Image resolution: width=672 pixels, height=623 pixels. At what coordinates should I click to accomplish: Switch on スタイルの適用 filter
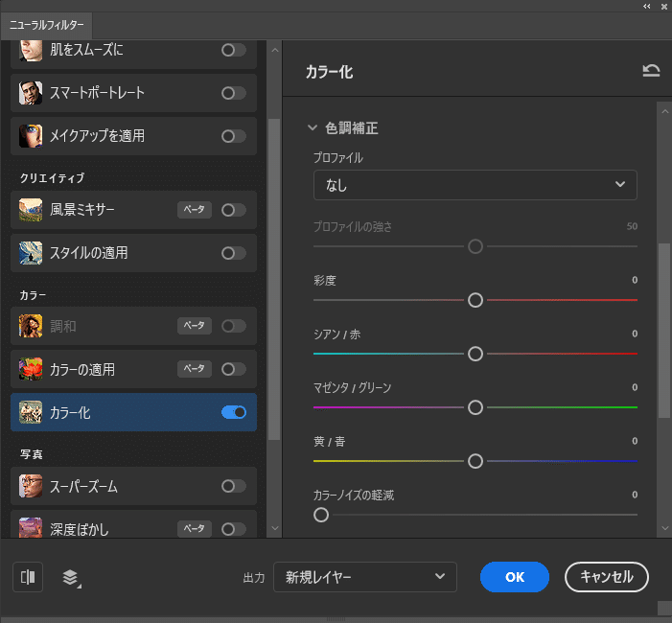pos(234,253)
